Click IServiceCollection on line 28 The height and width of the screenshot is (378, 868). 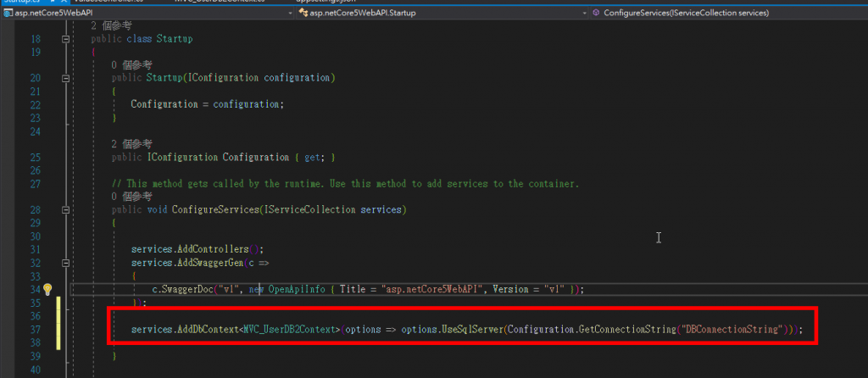pyautogui.click(x=310, y=209)
